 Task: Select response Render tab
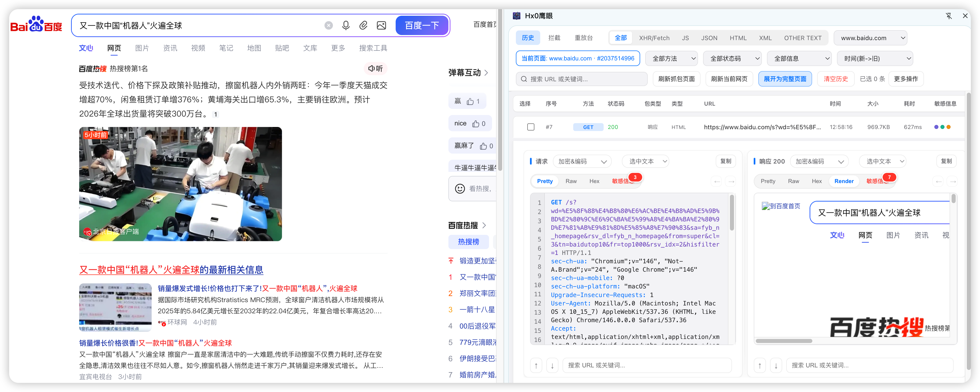pos(844,181)
